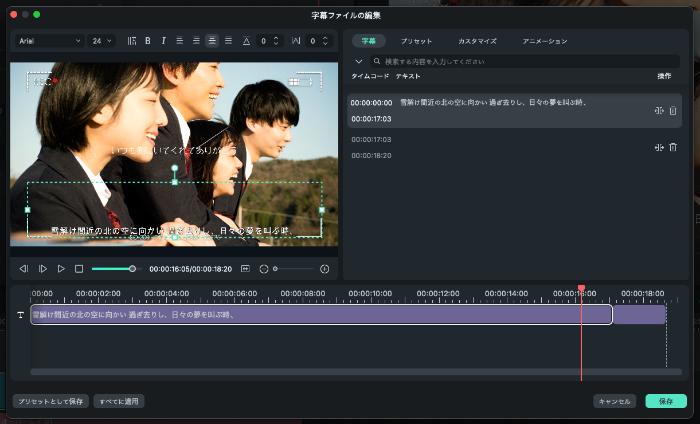The image size is (700, 424).
Task: Click the text track T icon
Action: [21, 315]
